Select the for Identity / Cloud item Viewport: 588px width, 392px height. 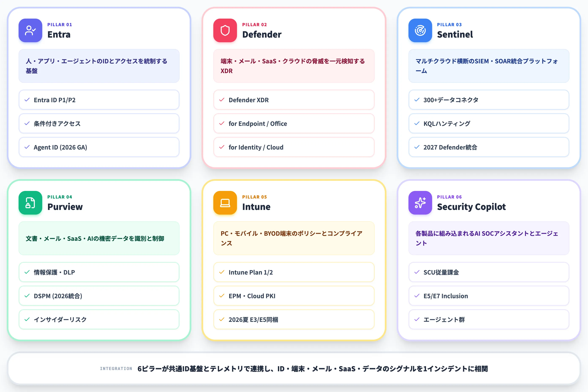[x=294, y=147]
